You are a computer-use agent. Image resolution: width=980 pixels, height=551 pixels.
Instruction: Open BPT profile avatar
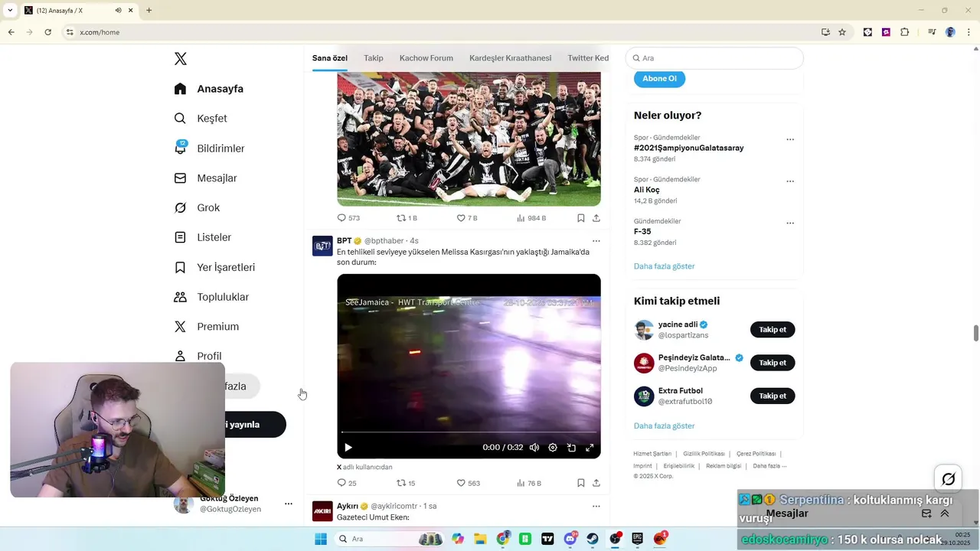(x=322, y=246)
